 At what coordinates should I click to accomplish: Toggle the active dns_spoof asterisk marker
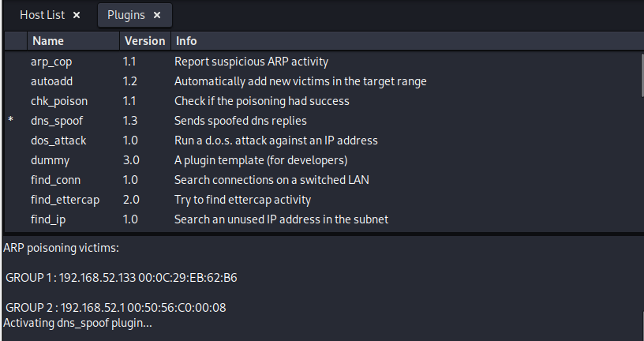tap(11, 121)
